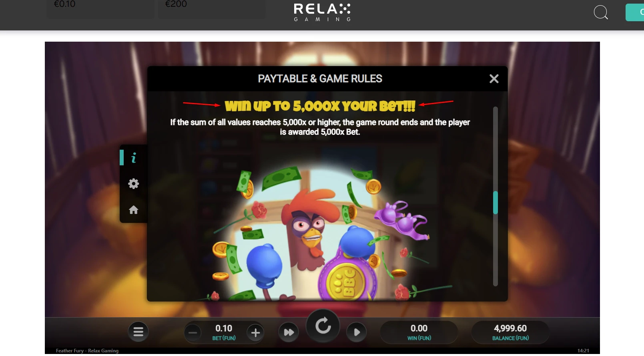Screen dimensions: 644x356
Task: Open search with the magnifier icon
Action: pos(601,12)
